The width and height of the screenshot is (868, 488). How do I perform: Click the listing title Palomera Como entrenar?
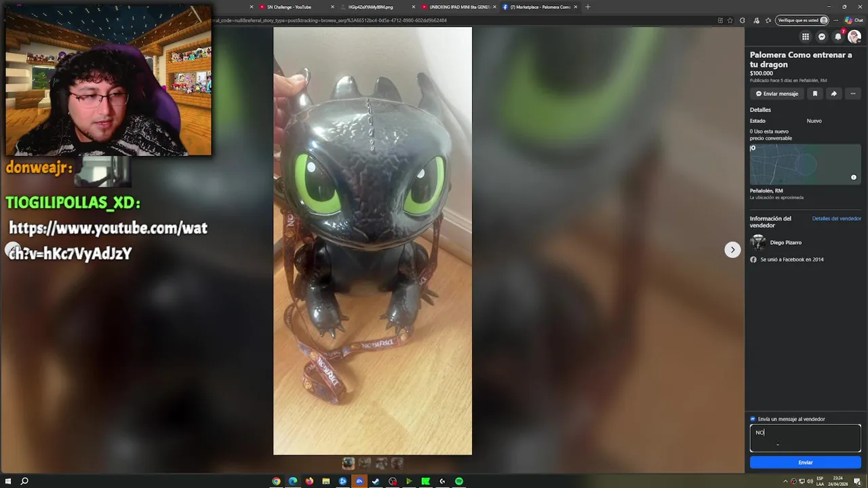(x=801, y=60)
